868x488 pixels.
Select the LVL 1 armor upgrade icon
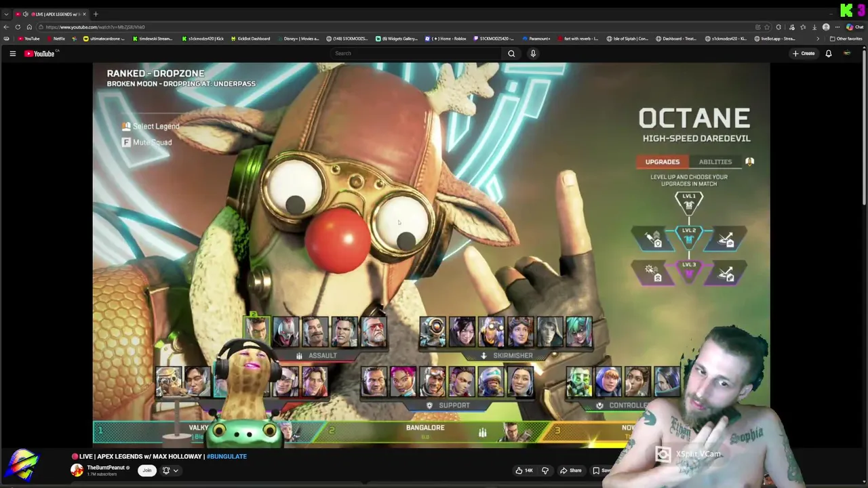[x=689, y=202]
